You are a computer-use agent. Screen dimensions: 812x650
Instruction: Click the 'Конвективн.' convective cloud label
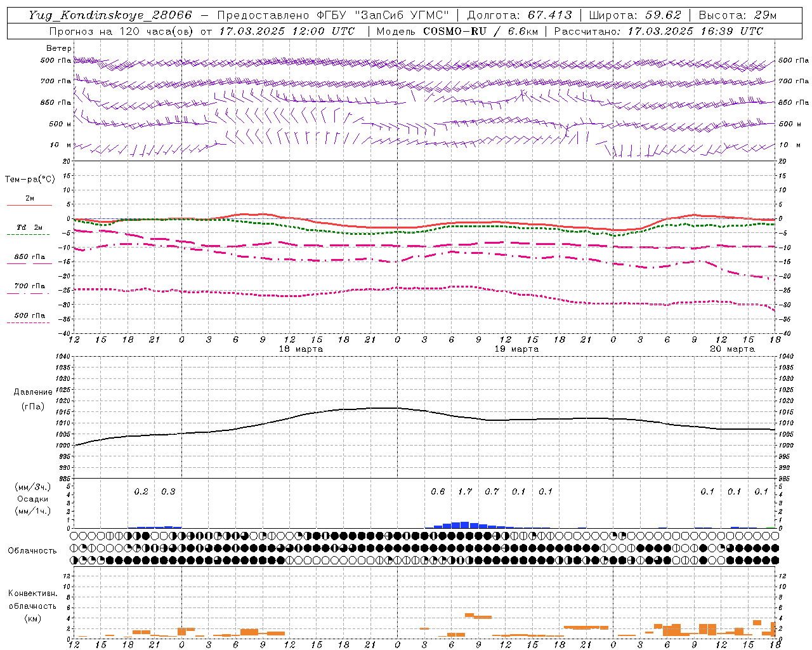click(32, 593)
